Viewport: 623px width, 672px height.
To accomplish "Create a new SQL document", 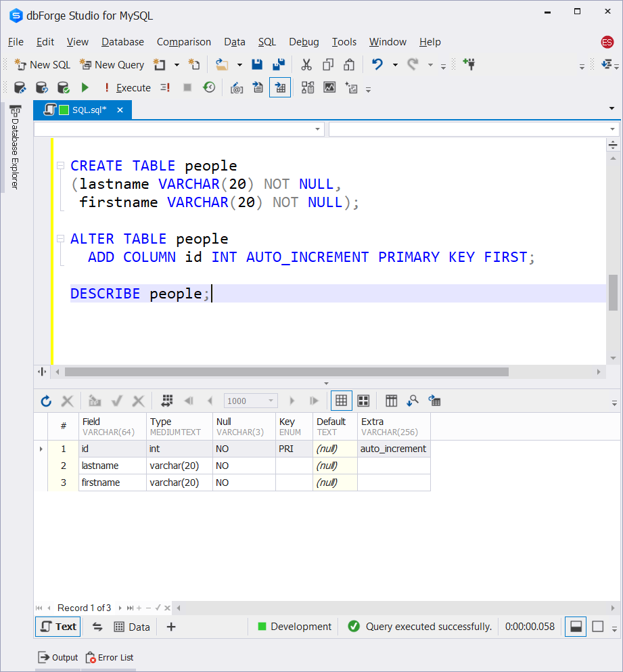I will tap(42, 64).
